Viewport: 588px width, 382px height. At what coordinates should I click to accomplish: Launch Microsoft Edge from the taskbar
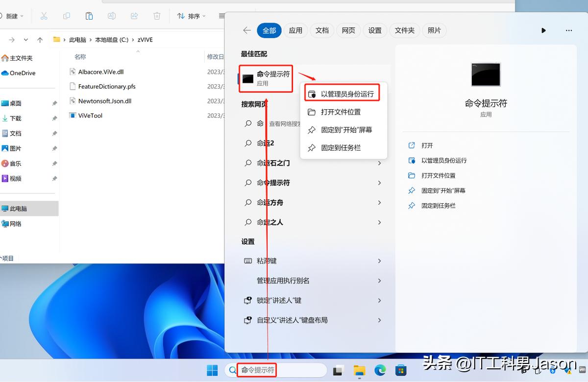[x=380, y=370]
